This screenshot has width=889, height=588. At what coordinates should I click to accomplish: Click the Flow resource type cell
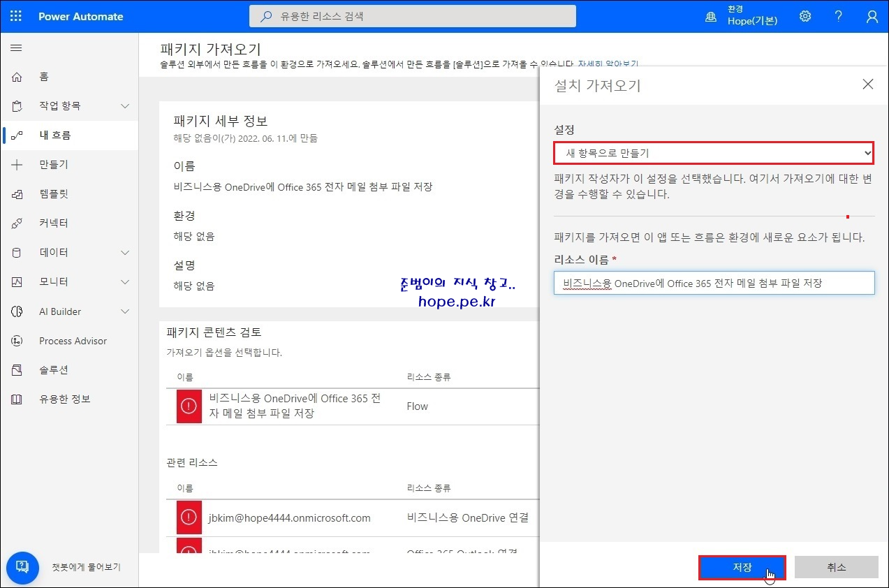point(418,406)
